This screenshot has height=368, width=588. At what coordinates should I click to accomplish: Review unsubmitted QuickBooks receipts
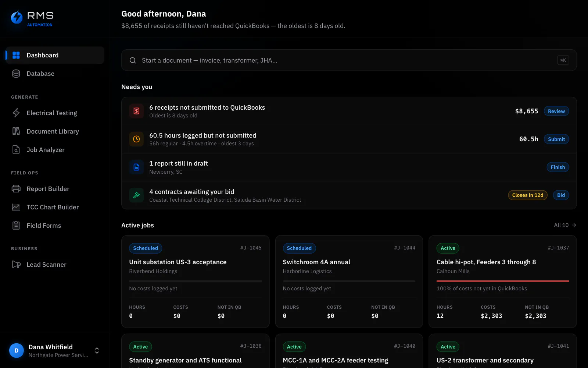click(x=556, y=111)
